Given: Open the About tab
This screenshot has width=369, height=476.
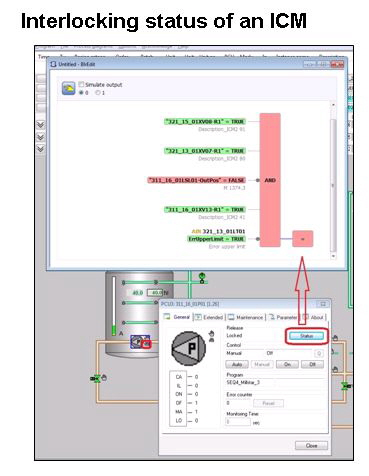Looking at the screenshot, I should point(313,317).
